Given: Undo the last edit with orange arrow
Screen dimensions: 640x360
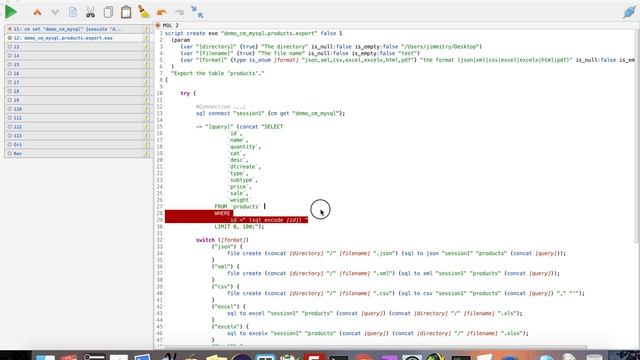Looking at the screenshot, I should click(162, 13).
